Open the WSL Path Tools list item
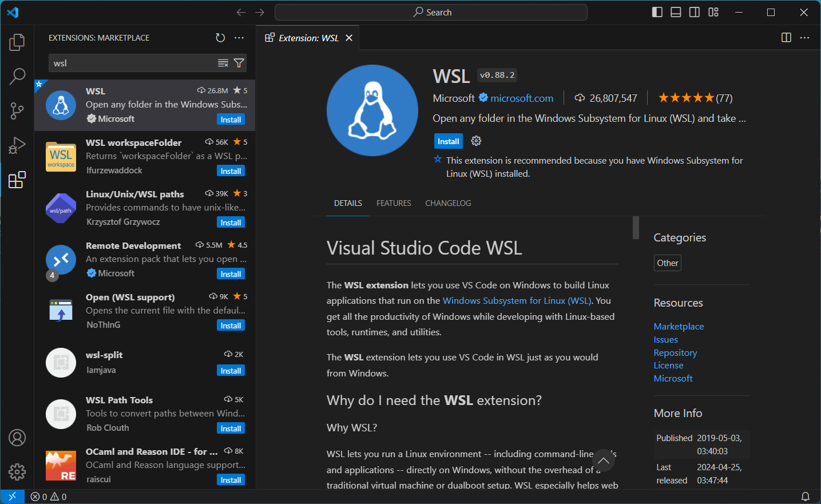 pos(145,414)
